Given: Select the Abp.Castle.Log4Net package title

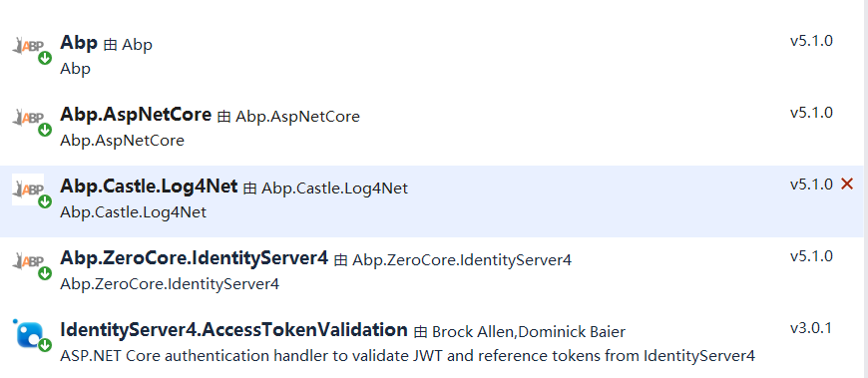Looking at the screenshot, I should [x=149, y=187].
